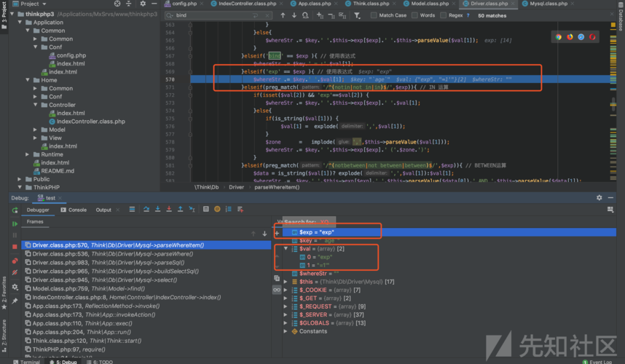Expand the $this variable
This screenshot has height=364, width=625.
286,282
